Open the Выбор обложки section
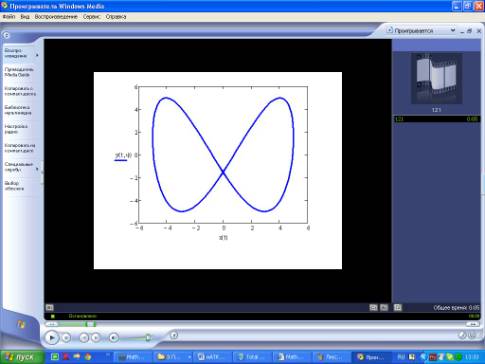Viewport: 485px width, 364px height. point(14,186)
